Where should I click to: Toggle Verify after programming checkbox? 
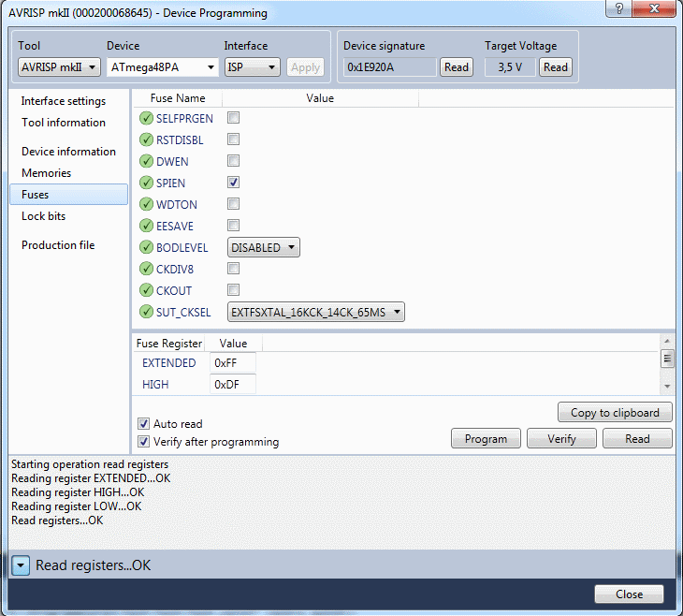(144, 442)
